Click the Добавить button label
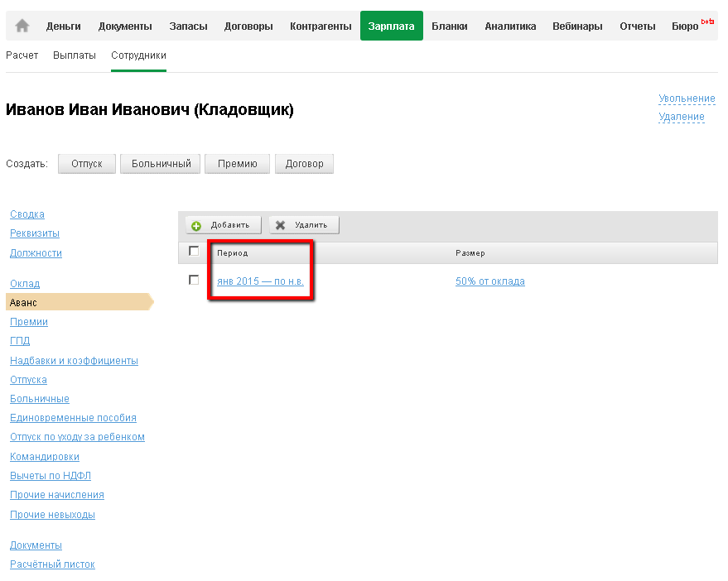 pyautogui.click(x=230, y=225)
